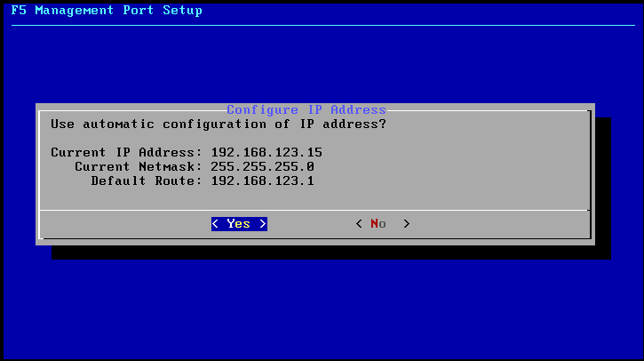This screenshot has width=644, height=361.
Task: Click the right angle bracket after No
Action: click(x=407, y=224)
